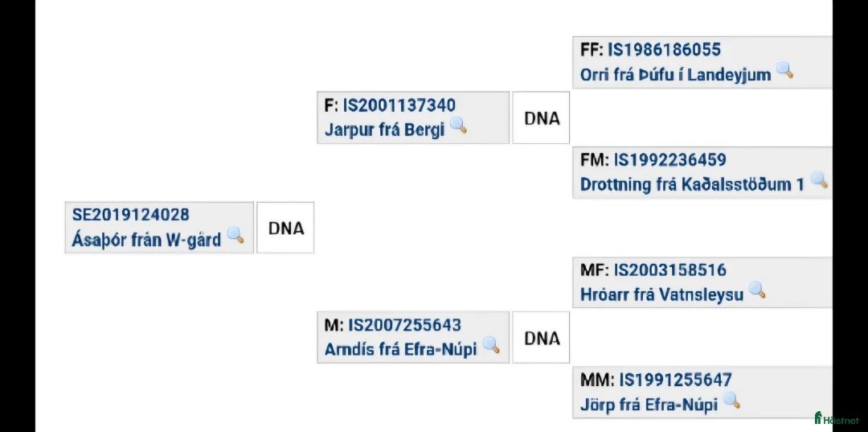Click magnifier icon beside Hróarr frá Vatnsleysu
This screenshot has width=868, height=432.
(757, 290)
